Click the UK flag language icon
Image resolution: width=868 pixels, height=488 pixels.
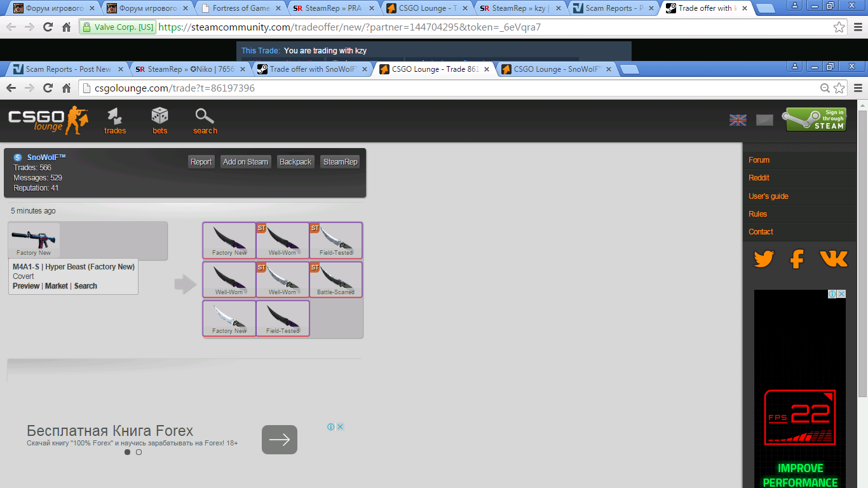(738, 120)
